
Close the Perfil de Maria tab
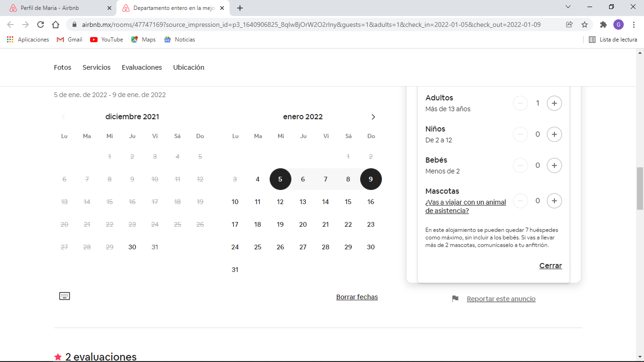pos(109,8)
